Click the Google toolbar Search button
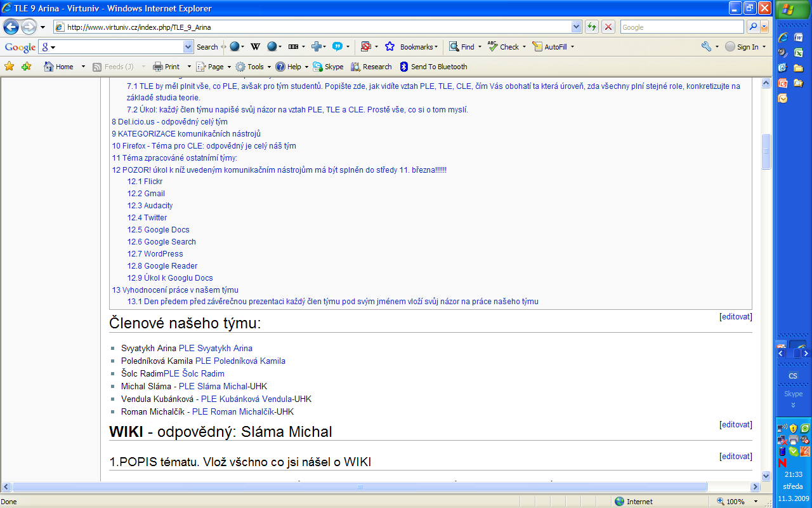 [207, 47]
